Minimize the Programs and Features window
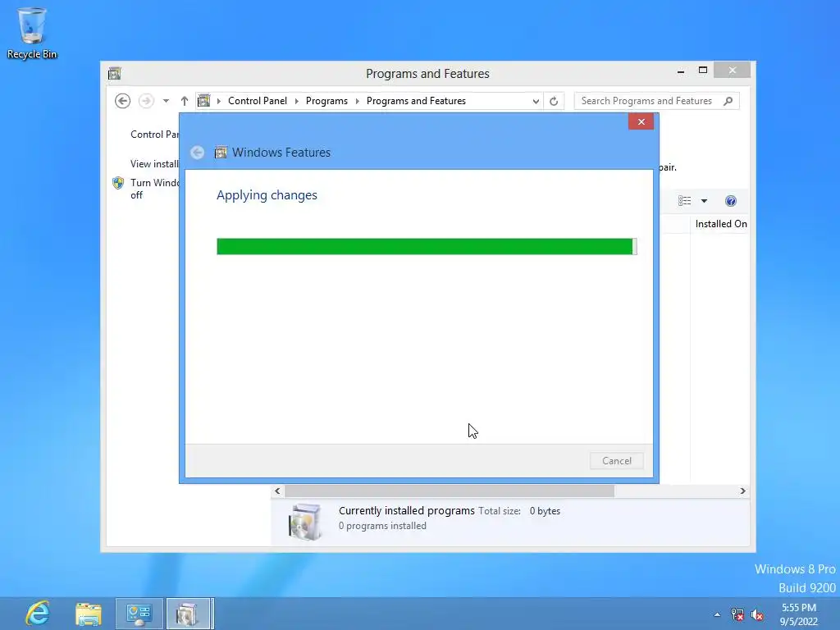Viewport: 840px width, 630px height. point(680,71)
